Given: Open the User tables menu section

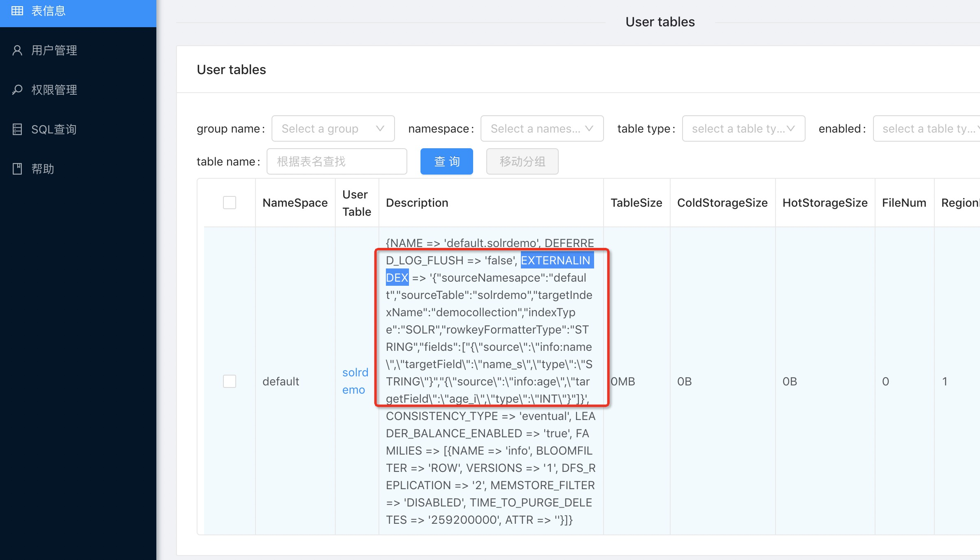Looking at the screenshot, I should 78,11.
